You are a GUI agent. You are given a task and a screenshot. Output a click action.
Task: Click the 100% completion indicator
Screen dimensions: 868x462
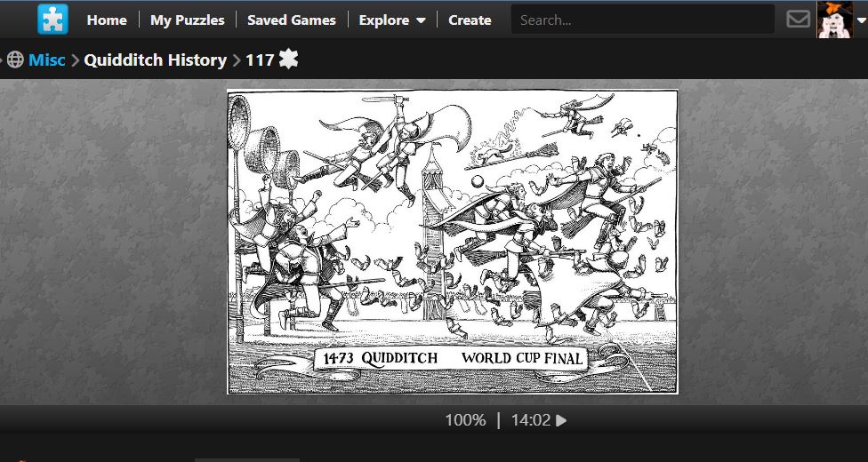(x=465, y=420)
